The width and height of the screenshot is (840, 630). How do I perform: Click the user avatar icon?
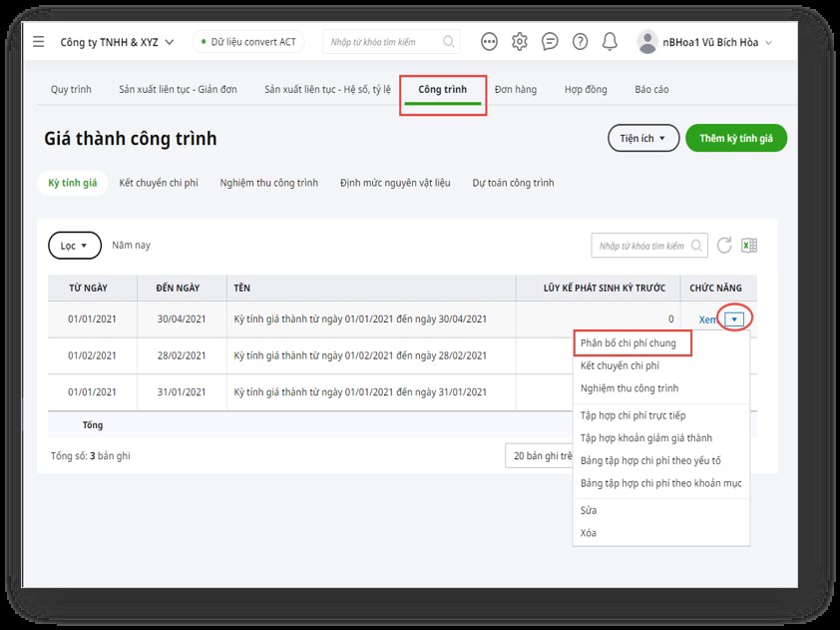(x=647, y=42)
